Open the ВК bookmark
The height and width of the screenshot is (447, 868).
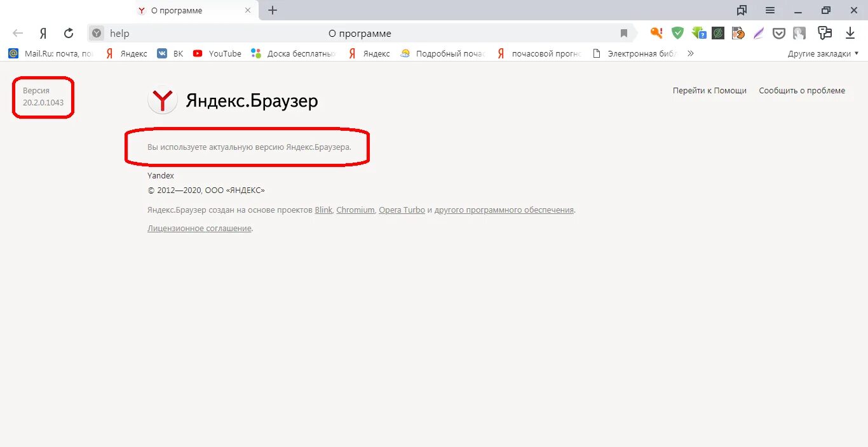click(170, 54)
